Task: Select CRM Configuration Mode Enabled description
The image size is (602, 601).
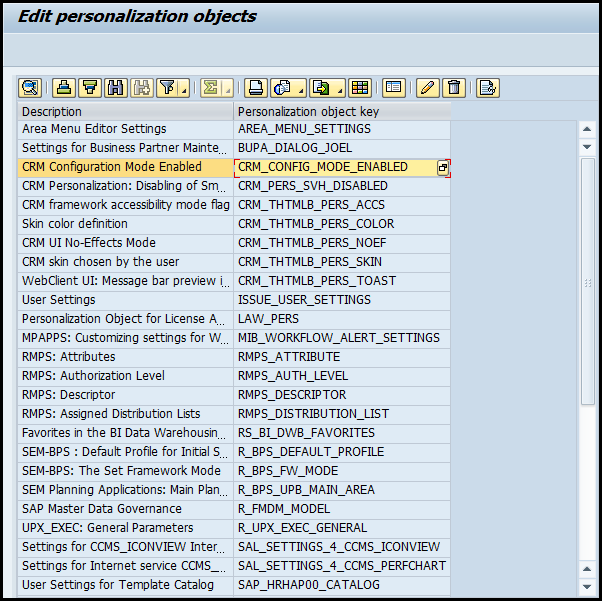Action: [x=126, y=167]
